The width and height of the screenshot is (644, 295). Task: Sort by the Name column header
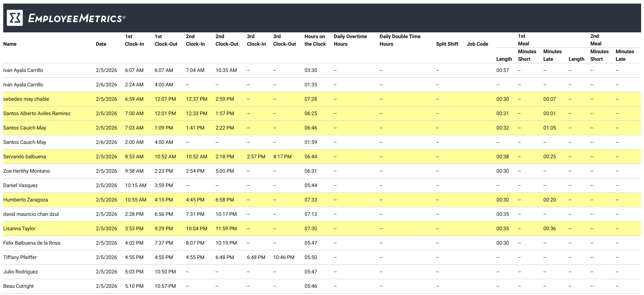tap(10, 44)
